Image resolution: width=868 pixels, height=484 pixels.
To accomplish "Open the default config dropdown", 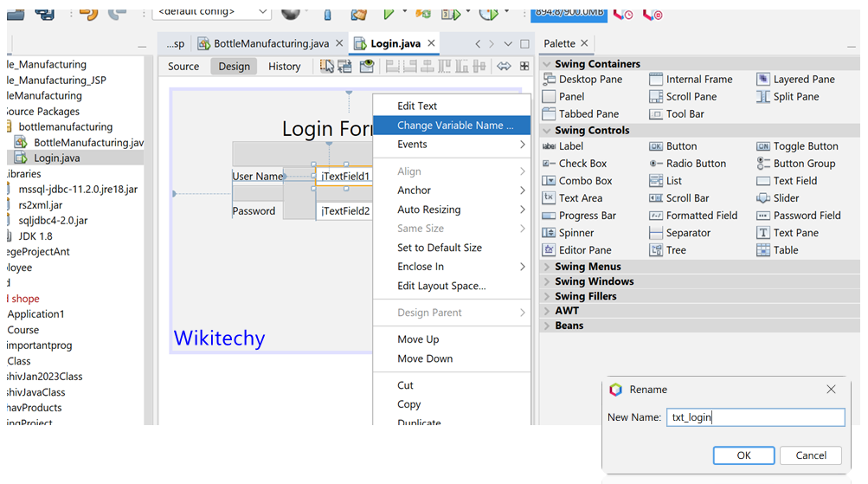I will pyautogui.click(x=212, y=11).
